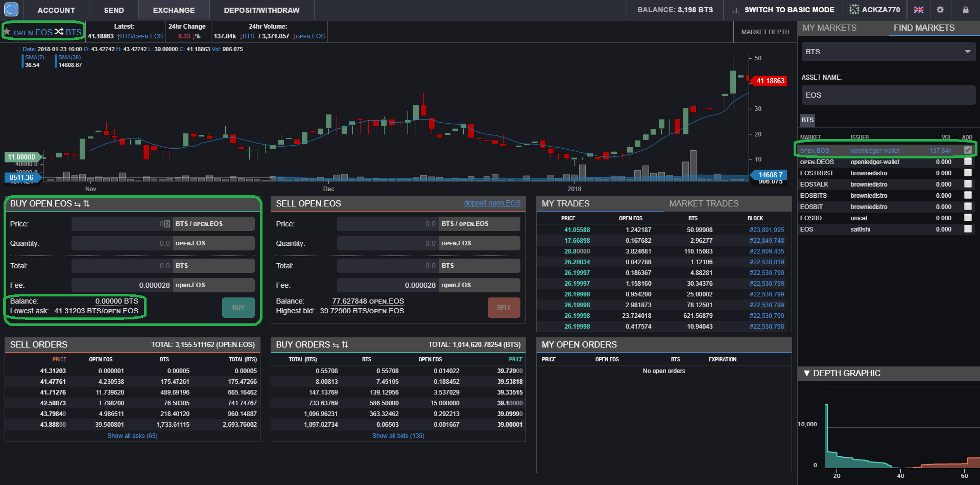Select buy order at price 39.53818
Image resolution: width=980 pixels, height=485 pixels.
pyautogui.click(x=398, y=382)
